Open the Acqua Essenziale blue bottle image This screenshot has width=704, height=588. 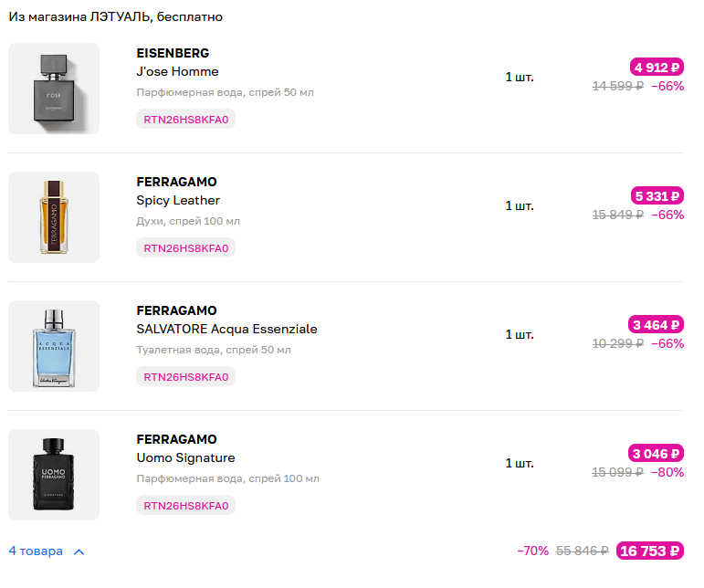coord(53,346)
